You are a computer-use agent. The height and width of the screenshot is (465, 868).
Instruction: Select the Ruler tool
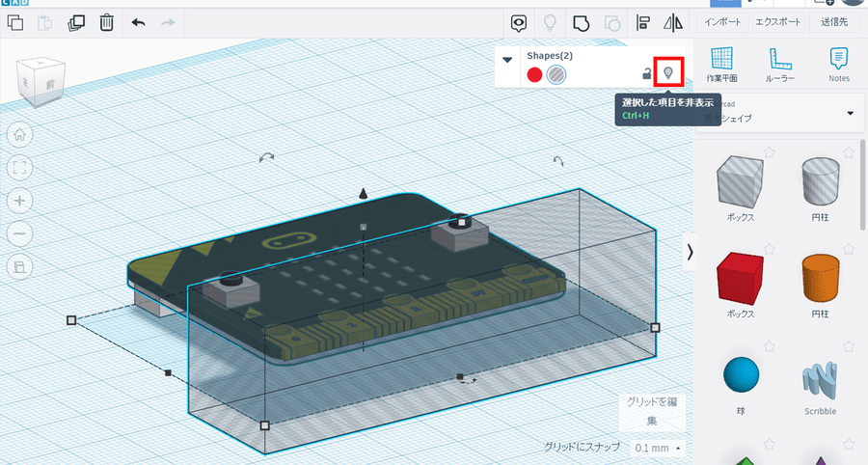pyautogui.click(x=780, y=65)
